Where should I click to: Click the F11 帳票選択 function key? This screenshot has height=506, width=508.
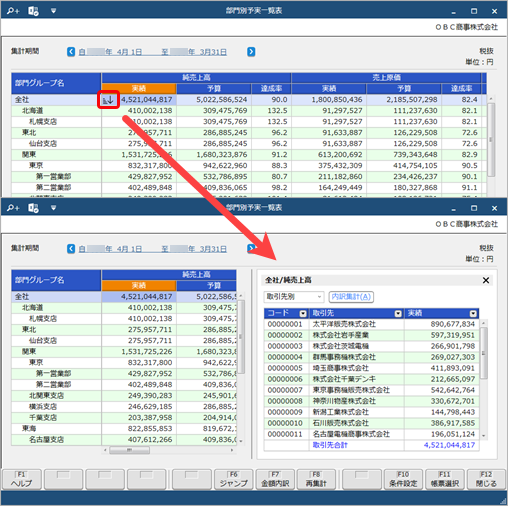tap(444, 479)
